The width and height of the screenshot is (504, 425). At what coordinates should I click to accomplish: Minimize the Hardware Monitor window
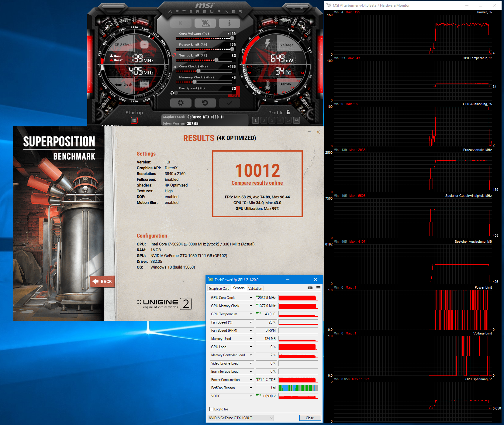click(467, 5)
